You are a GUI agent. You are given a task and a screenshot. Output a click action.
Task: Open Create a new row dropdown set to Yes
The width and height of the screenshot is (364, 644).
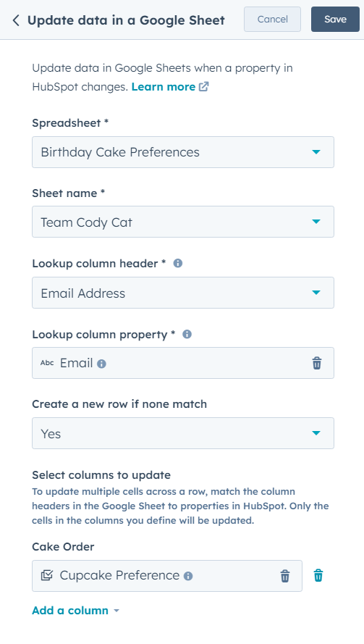[183, 433]
